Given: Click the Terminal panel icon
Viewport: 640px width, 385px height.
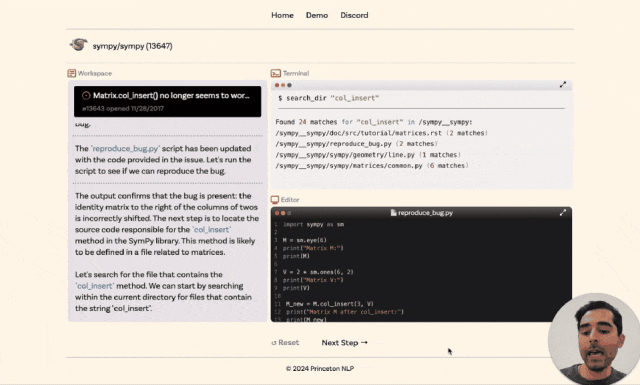Looking at the screenshot, I should coord(276,73).
